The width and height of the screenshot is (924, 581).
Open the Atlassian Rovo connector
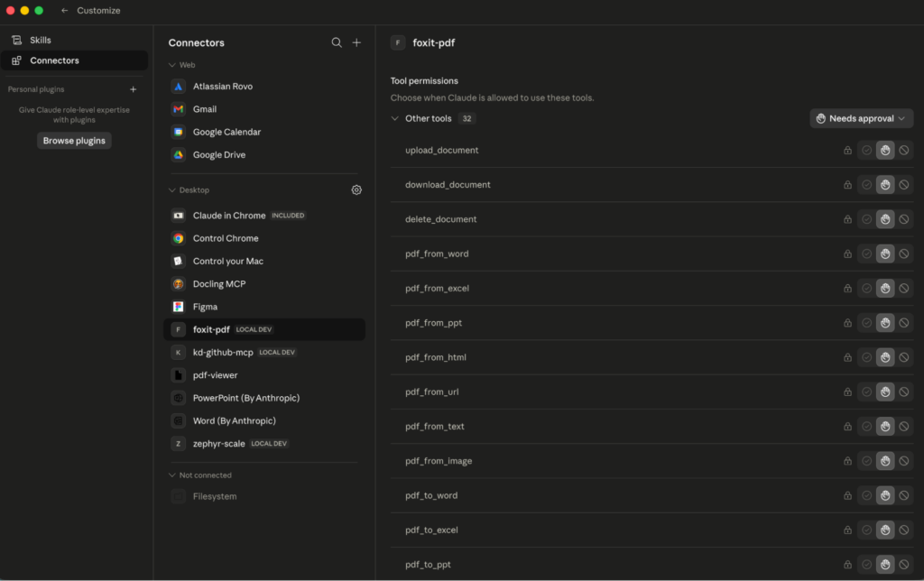(264, 86)
